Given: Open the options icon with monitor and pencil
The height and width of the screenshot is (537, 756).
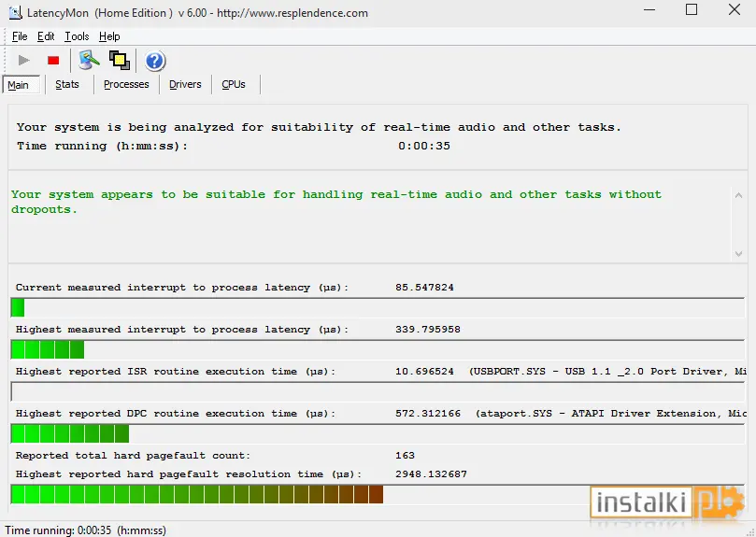Looking at the screenshot, I should tap(89, 61).
